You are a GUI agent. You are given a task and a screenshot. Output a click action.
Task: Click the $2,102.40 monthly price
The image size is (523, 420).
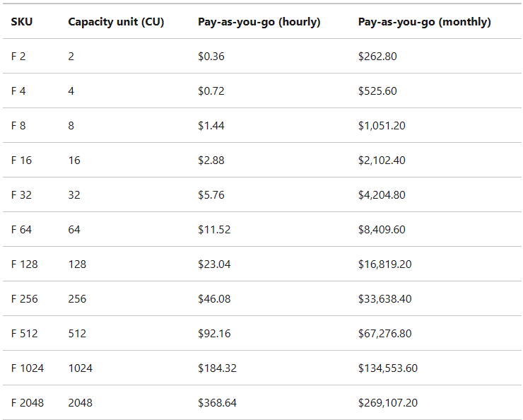(382, 161)
